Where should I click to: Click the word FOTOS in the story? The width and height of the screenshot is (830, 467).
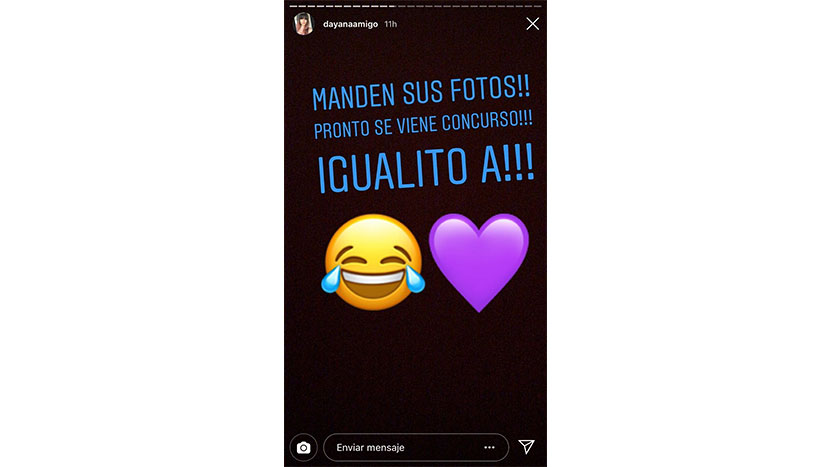[481, 89]
